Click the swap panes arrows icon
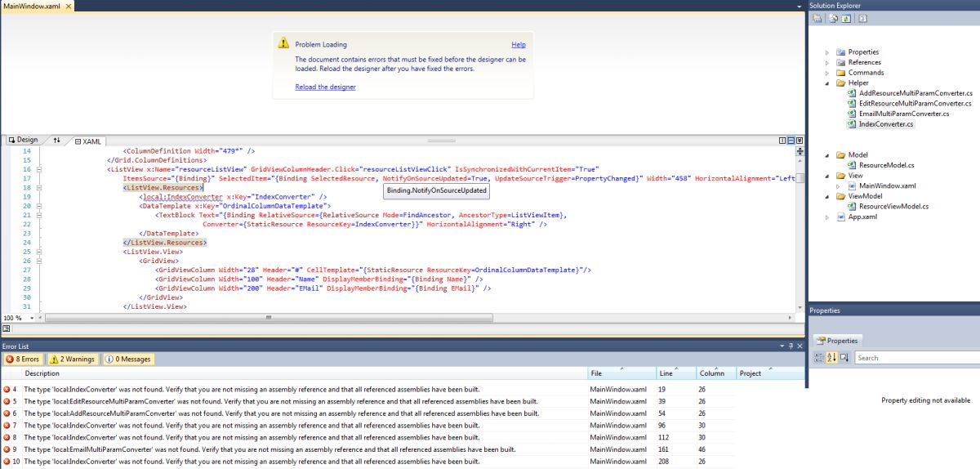Viewport: 980px width, 469px height. click(x=56, y=141)
